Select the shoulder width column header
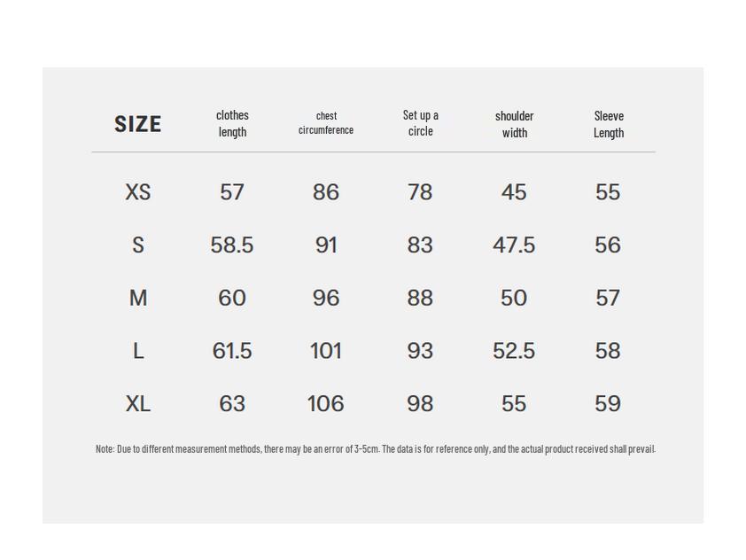746x560 pixels. click(514, 124)
